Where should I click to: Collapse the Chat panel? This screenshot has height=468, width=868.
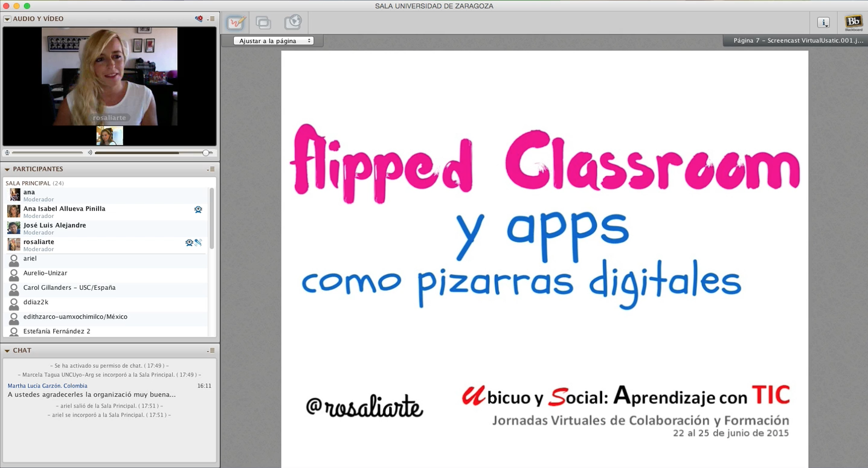(x=7, y=350)
